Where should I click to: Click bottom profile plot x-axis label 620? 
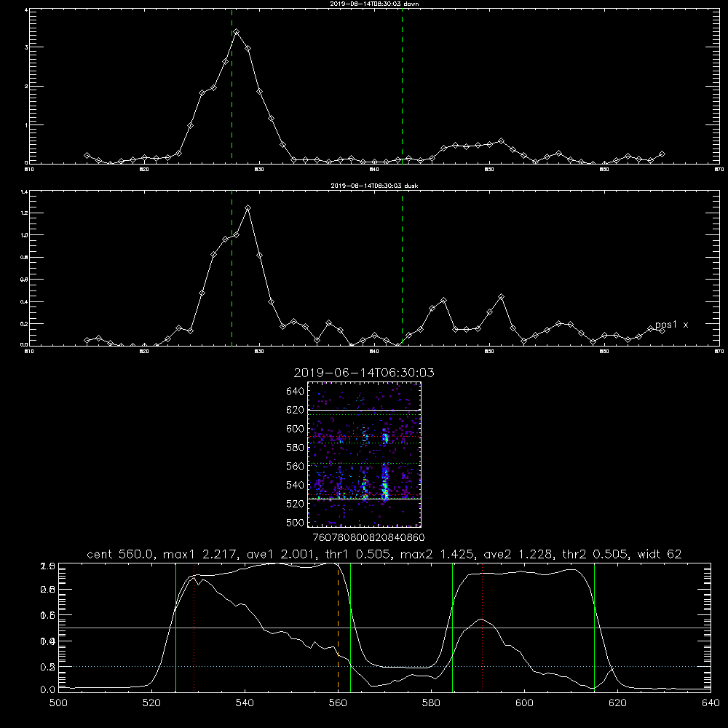(617, 703)
